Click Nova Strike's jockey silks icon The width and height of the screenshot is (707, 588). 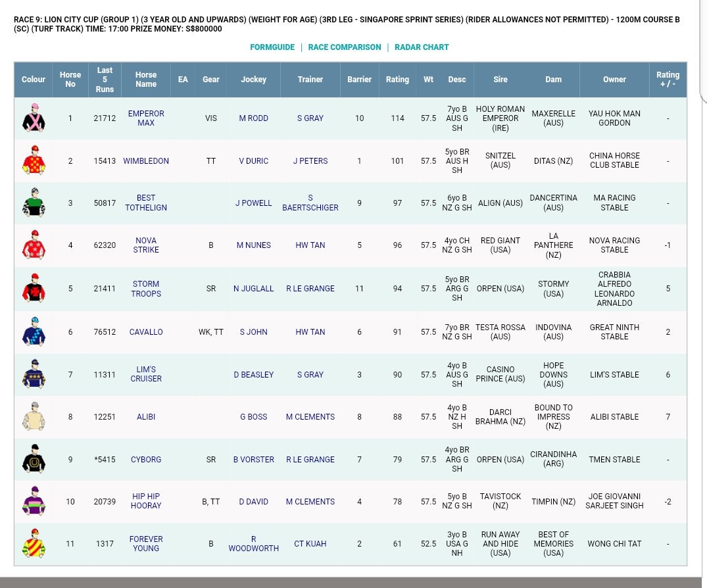coord(34,245)
